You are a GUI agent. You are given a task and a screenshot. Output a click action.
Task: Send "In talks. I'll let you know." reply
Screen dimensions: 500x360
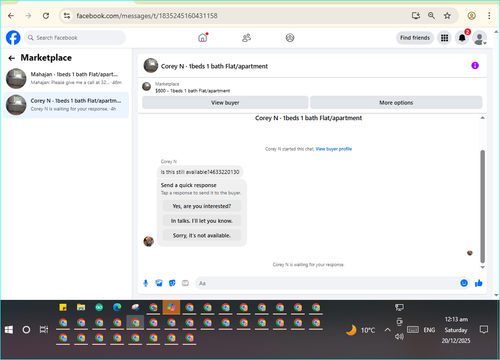click(202, 221)
